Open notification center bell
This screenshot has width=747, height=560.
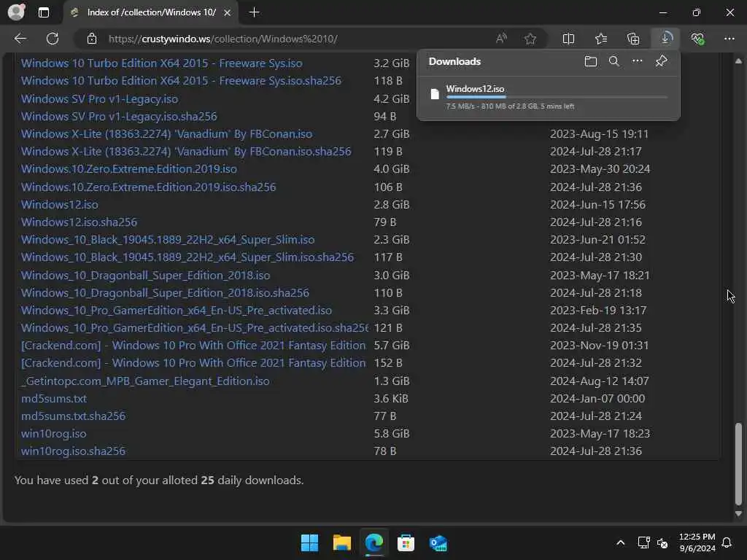[727, 542]
